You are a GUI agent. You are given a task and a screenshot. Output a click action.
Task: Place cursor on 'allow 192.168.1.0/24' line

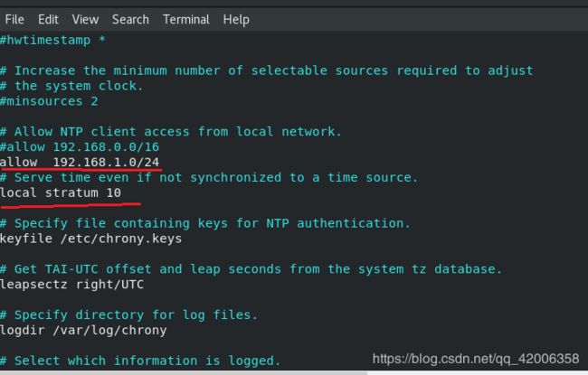tap(80, 163)
